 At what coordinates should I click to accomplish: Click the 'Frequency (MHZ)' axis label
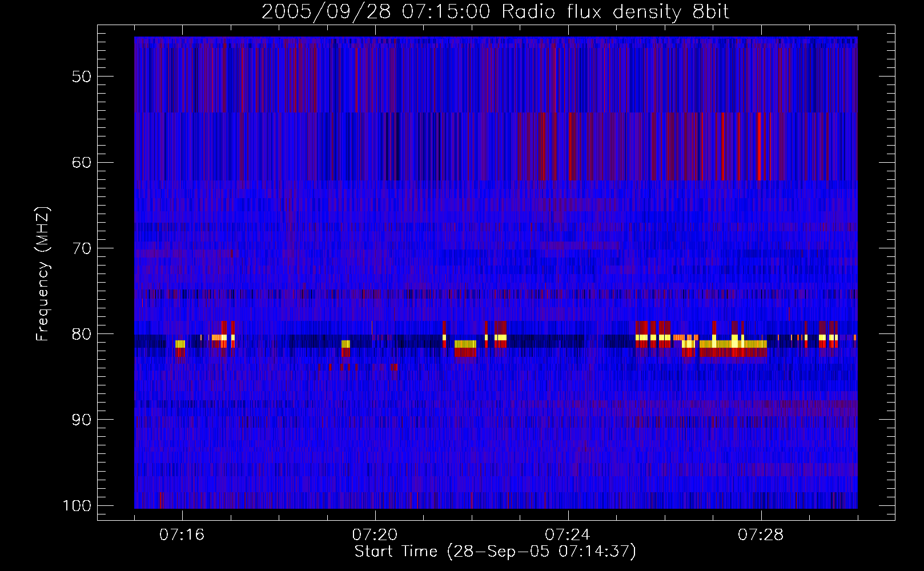point(43,274)
